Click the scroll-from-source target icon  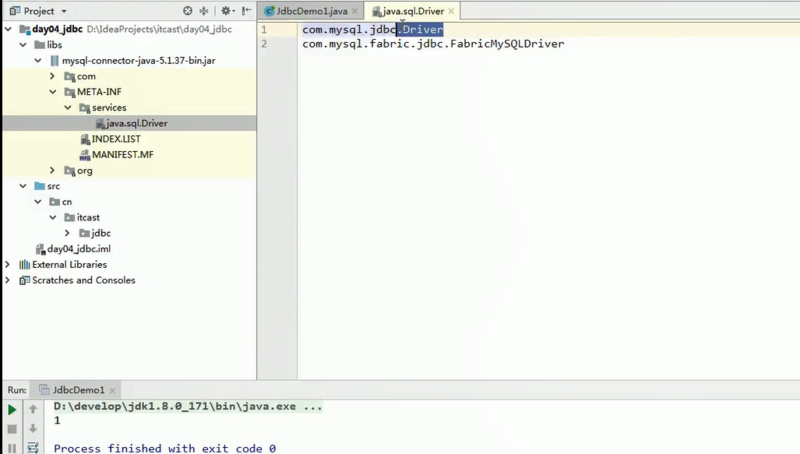click(188, 11)
